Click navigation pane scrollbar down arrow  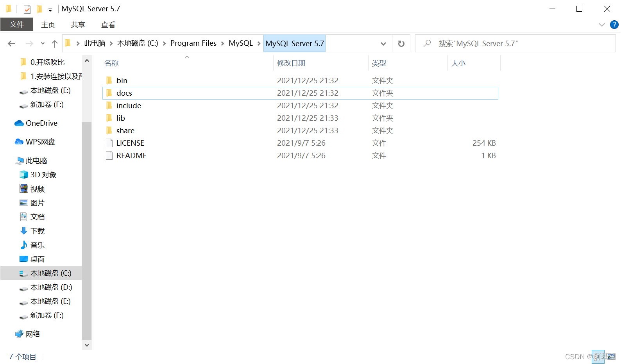(x=87, y=345)
